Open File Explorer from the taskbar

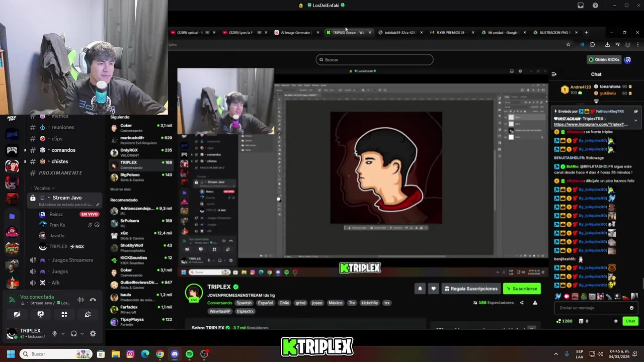point(115,354)
